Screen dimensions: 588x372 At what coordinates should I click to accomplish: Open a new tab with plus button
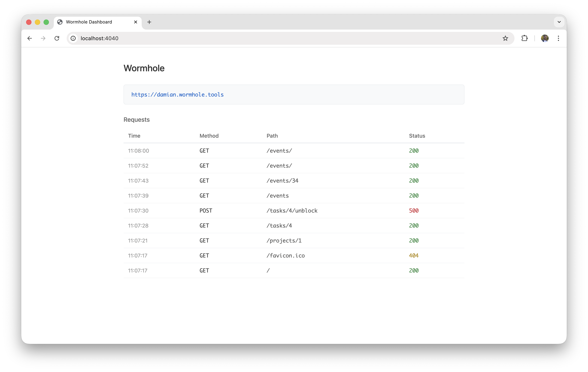(x=149, y=22)
